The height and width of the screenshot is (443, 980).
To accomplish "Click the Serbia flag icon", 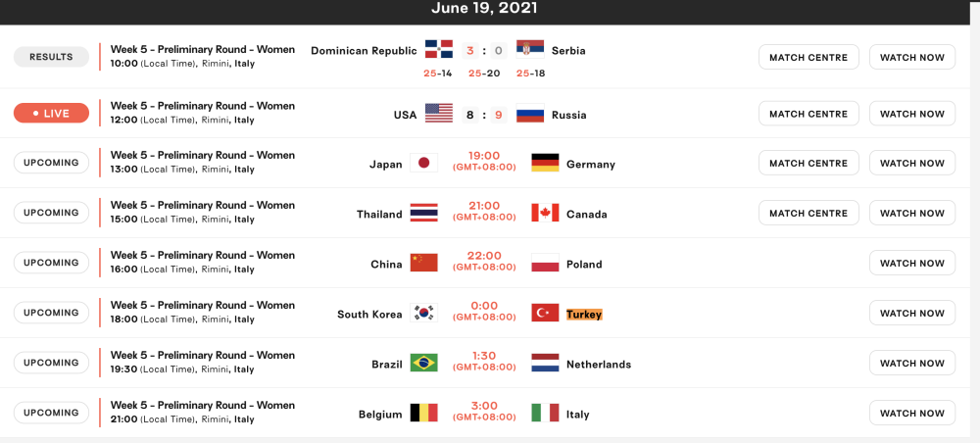I will (x=530, y=49).
